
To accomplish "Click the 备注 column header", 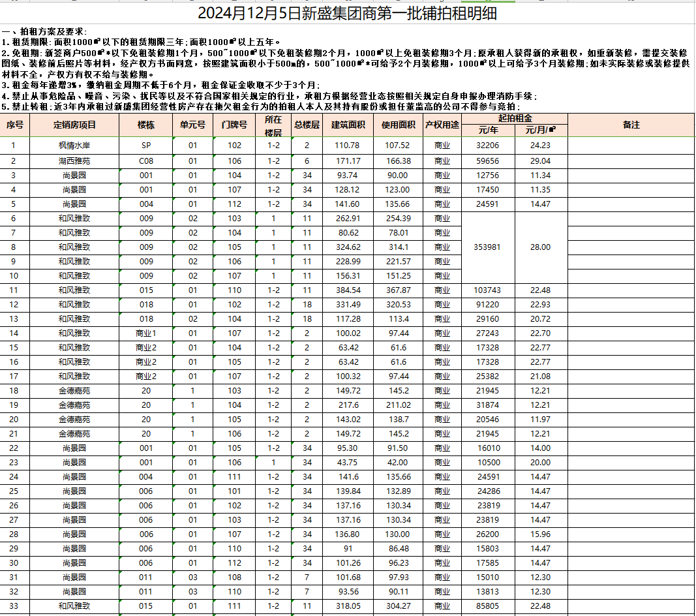I will pyautogui.click(x=631, y=125).
